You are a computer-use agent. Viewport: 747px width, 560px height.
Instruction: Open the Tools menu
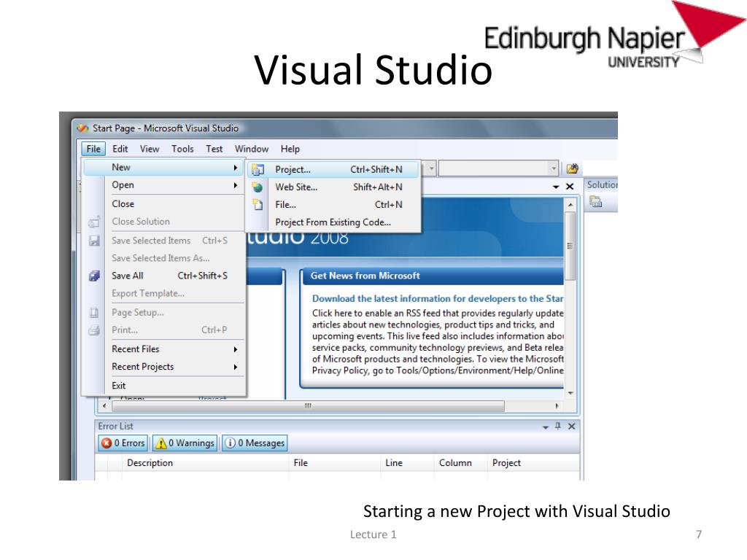(182, 149)
